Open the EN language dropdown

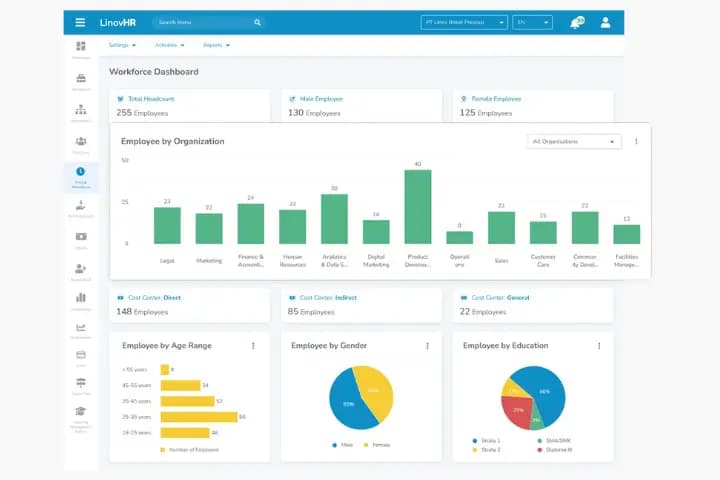coord(533,22)
